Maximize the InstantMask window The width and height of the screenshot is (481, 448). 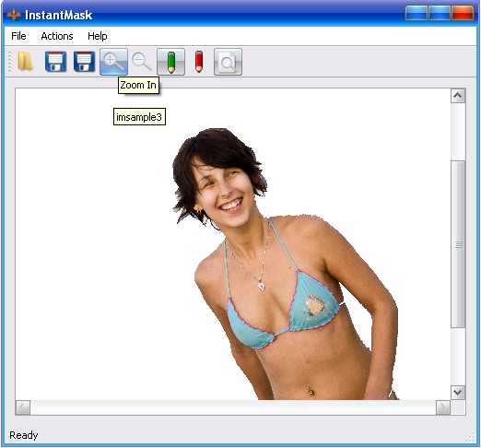(x=439, y=13)
